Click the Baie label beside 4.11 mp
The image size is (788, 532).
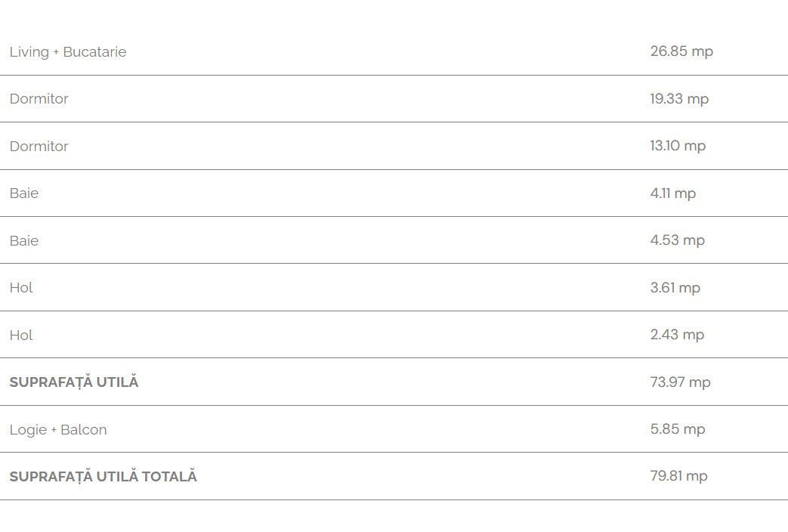[x=24, y=193]
